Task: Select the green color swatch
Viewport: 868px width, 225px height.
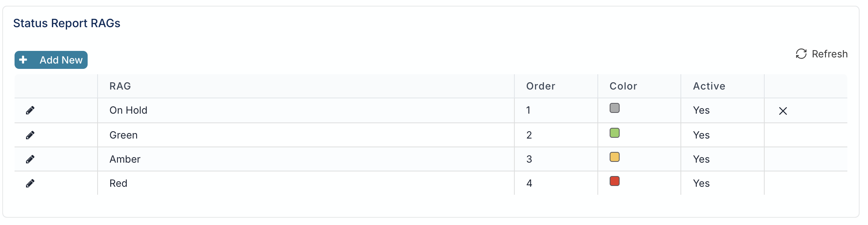Action: [615, 133]
